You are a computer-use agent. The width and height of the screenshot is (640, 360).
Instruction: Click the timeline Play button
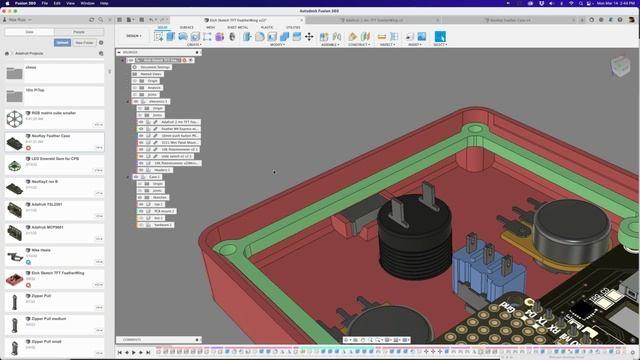click(133, 352)
